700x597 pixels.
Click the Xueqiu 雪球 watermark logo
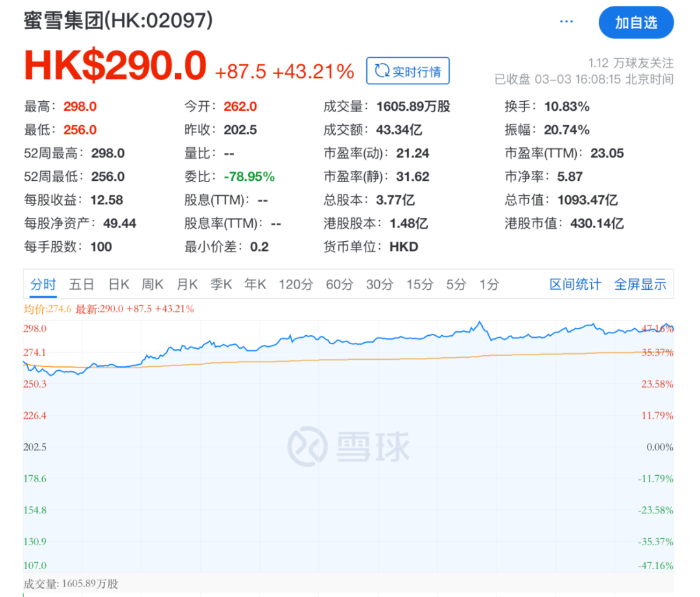(x=350, y=445)
